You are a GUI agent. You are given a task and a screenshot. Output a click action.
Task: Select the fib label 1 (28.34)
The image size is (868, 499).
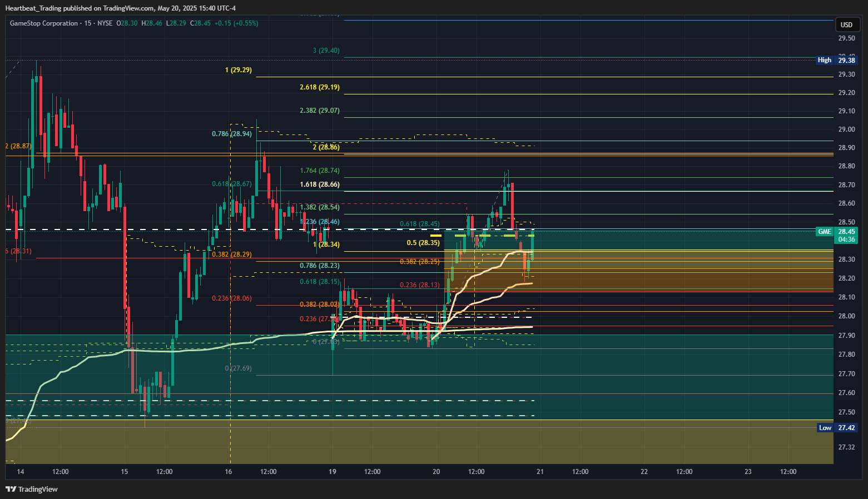coord(326,244)
